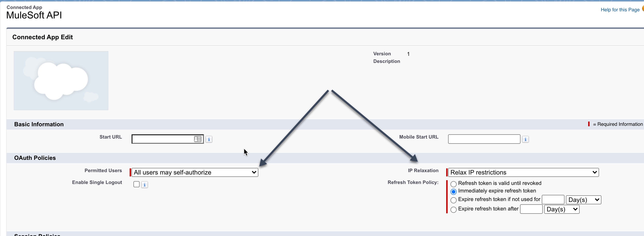Screen dimensions: 644x236
Task: Click the Refresh Token Policy label
Action: tap(413, 182)
